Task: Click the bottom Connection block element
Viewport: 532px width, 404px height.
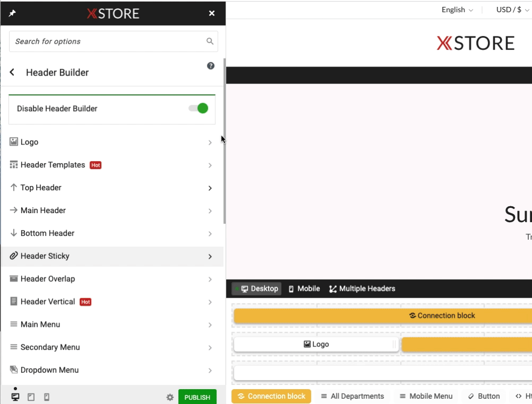Action: coord(271,396)
